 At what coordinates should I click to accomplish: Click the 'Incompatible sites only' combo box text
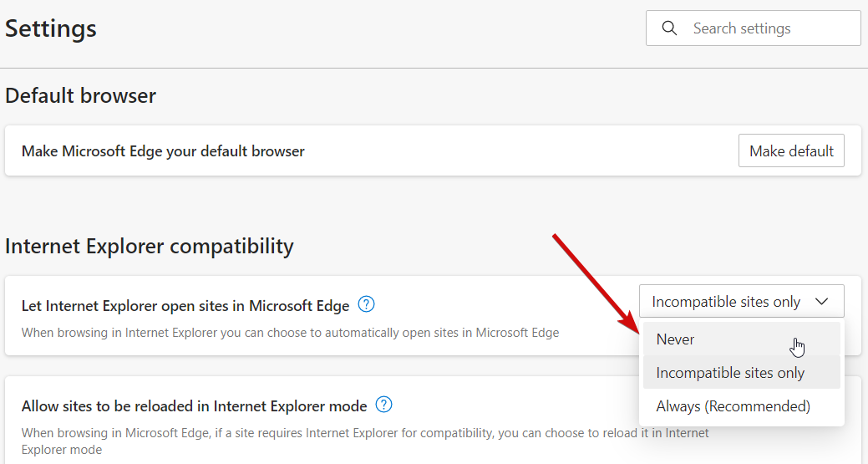click(x=726, y=302)
